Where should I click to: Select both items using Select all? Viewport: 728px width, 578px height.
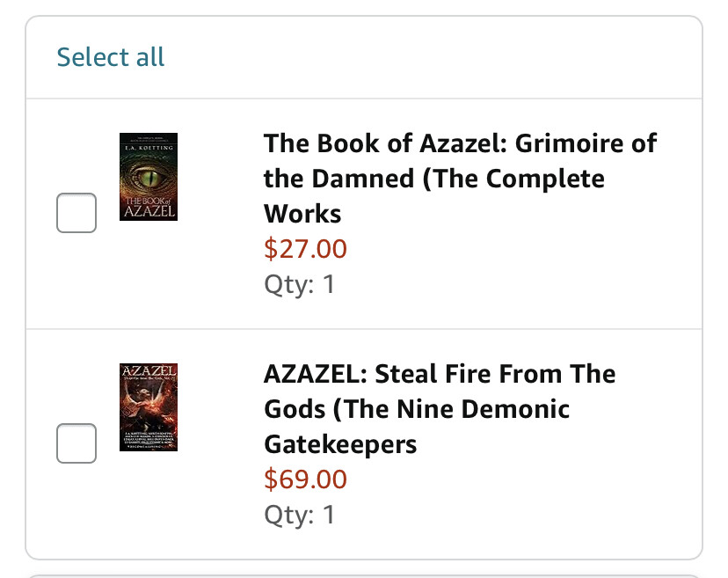click(110, 56)
